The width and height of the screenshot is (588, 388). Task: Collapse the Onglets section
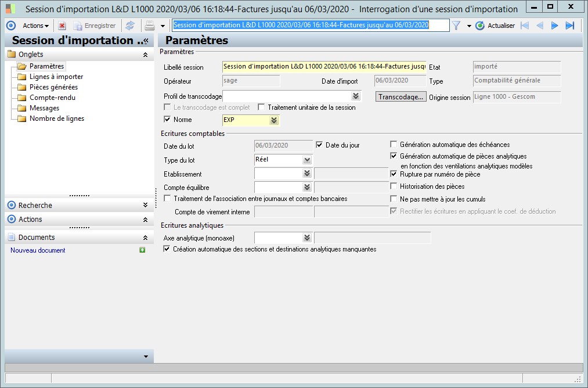145,55
